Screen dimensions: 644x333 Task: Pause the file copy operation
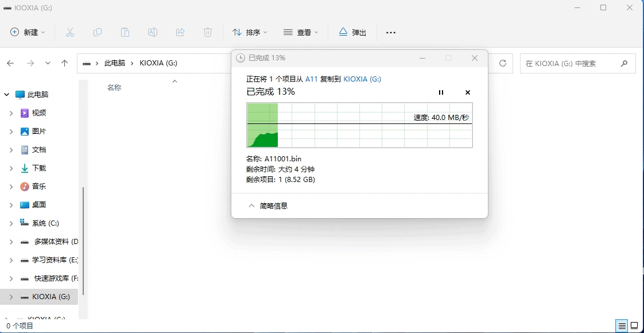pos(441,92)
